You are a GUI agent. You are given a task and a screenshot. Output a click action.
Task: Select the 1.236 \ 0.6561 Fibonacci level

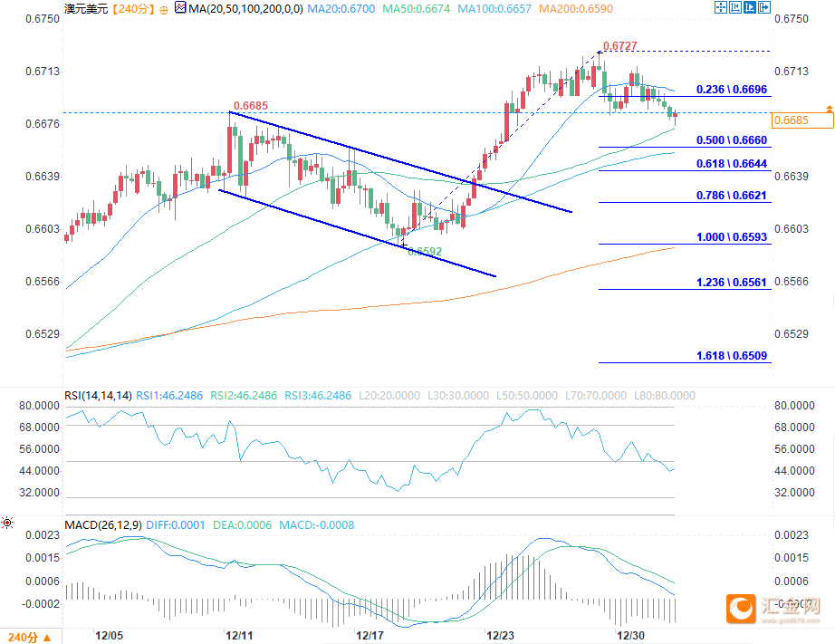(732, 283)
